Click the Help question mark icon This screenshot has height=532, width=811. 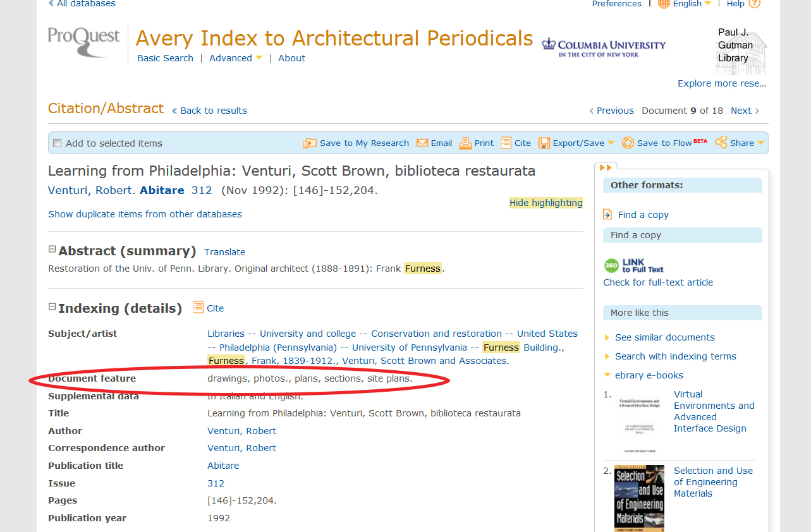click(754, 4)
